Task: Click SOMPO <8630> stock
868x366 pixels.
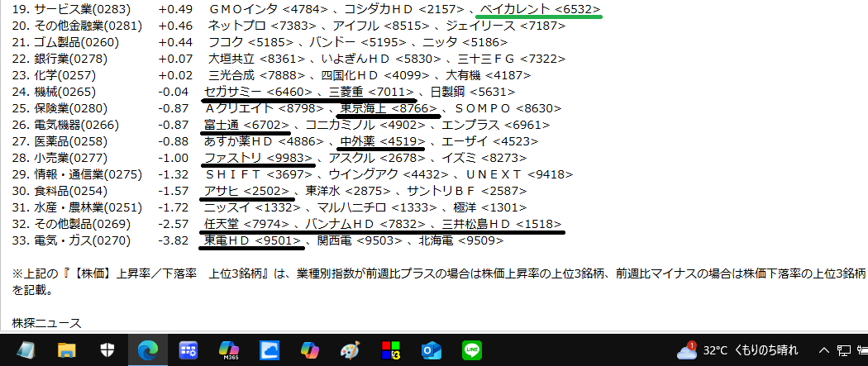Action: click(508, 108)
